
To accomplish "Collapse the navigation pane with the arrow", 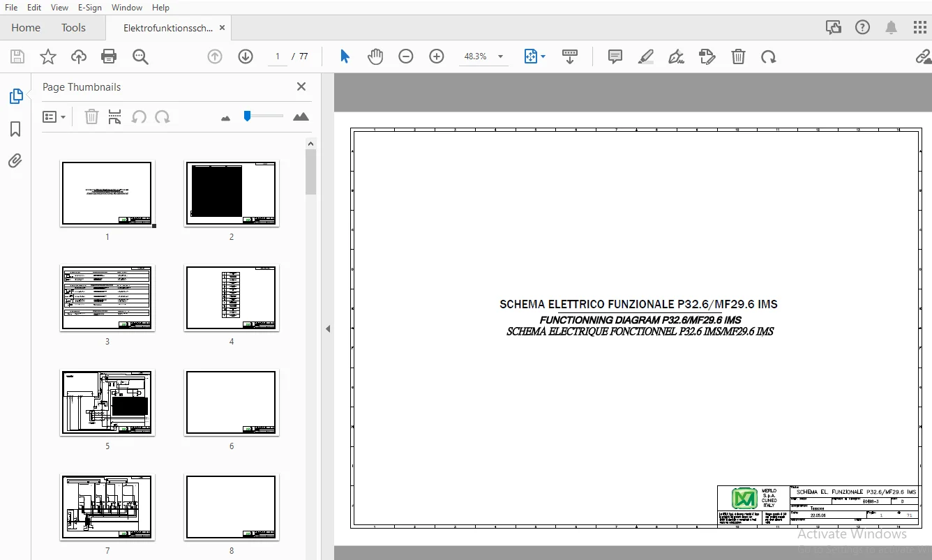I will click(x=328, y=328).
